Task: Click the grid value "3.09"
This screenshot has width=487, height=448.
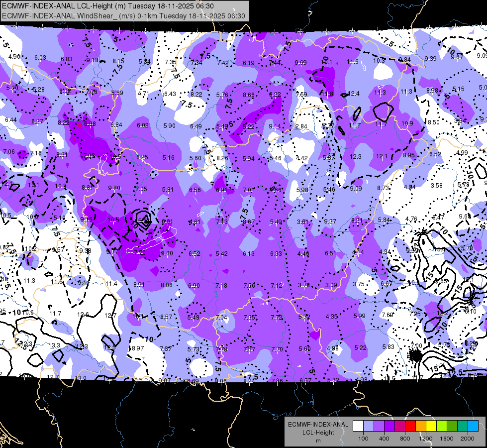Action: 331,285
